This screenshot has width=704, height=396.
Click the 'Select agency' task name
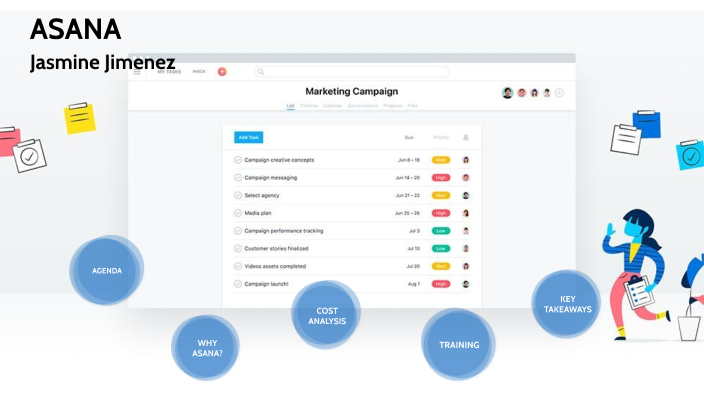262,195
